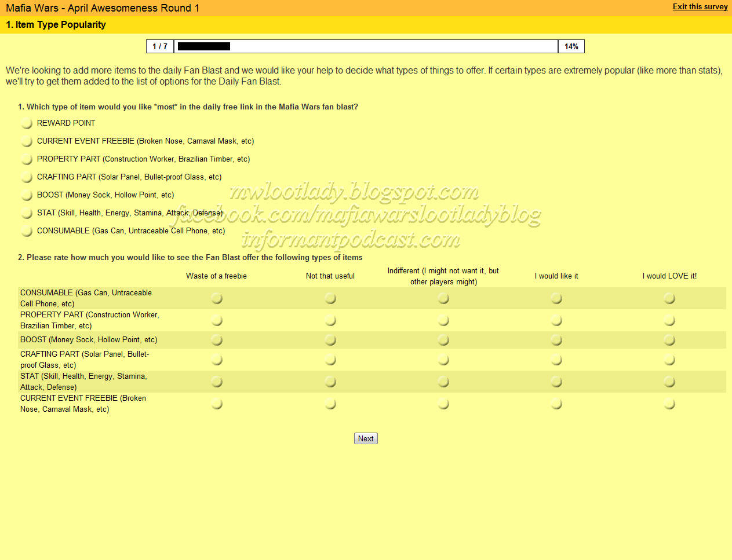Rate CURRENT EVENT FREEBIE as I would LOVE it
Image resolution: width=732 pixels, height=560 pixels.
[669, 404]
